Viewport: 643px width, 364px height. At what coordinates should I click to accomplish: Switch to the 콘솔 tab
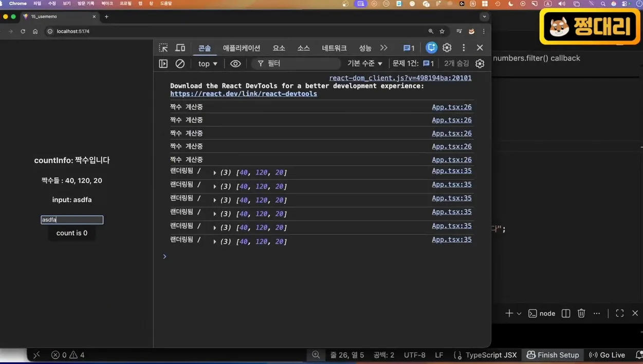[x=205, y=48]
